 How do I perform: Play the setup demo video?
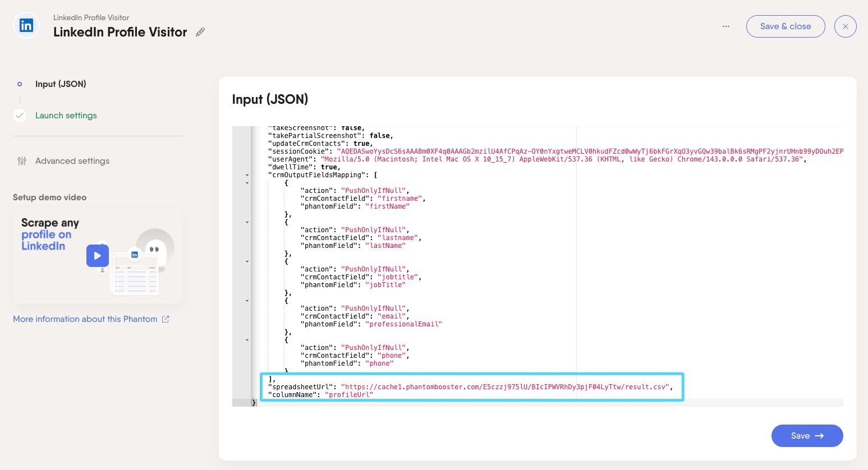coord(98,256)
